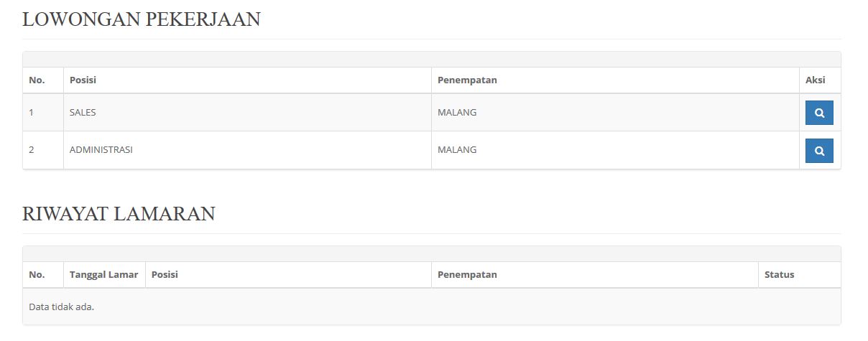Click Penempatan header in the application history table
Viewport: 868px width, 341px height.
pyautogui.click(x=467, y=274)
